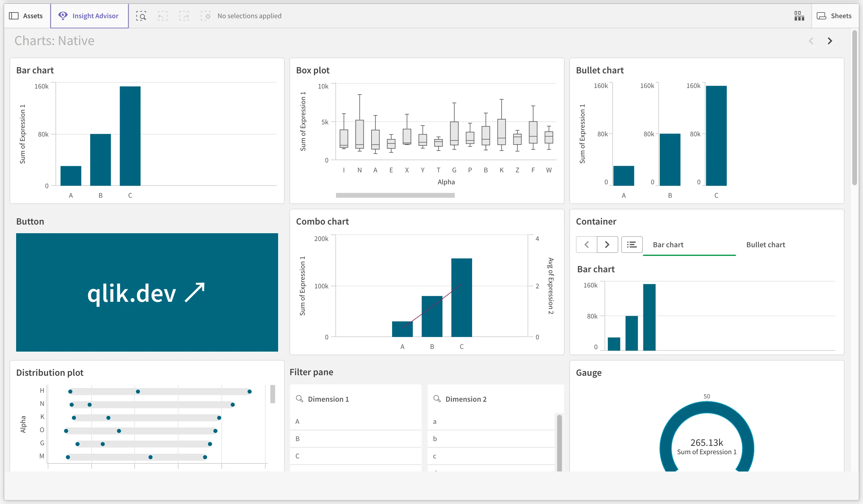Image resolution: width=863 pixels, height=504 pixels.
Task: Switch to Bar chart tab in Container
Action: (x=668, y=244)
